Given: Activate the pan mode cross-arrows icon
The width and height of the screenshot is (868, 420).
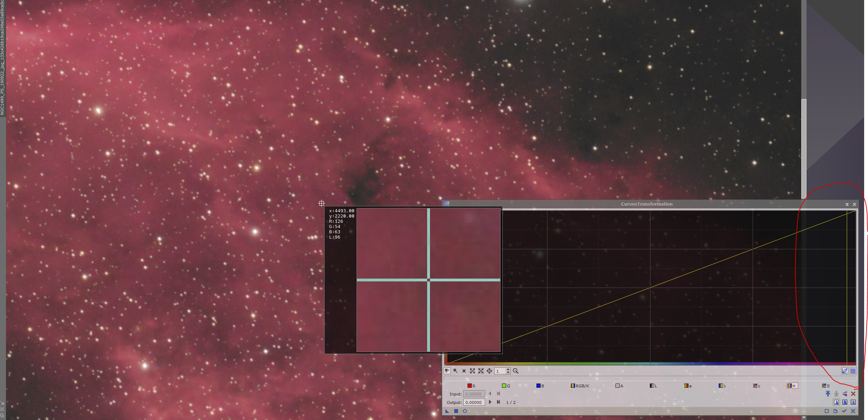Looking at the screenshot, I should pos(489,371).
